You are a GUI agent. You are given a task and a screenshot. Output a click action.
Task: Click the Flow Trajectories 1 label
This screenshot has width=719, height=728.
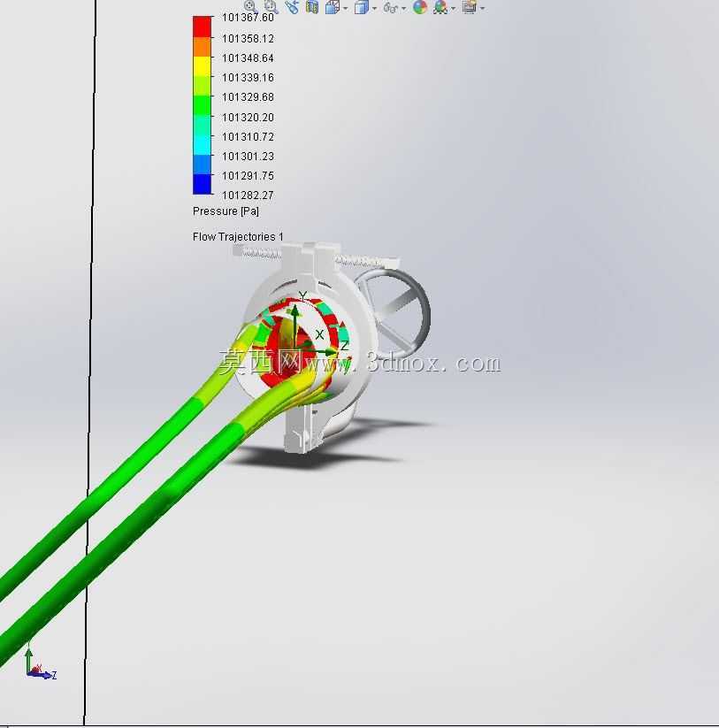(x=238, y=237)
